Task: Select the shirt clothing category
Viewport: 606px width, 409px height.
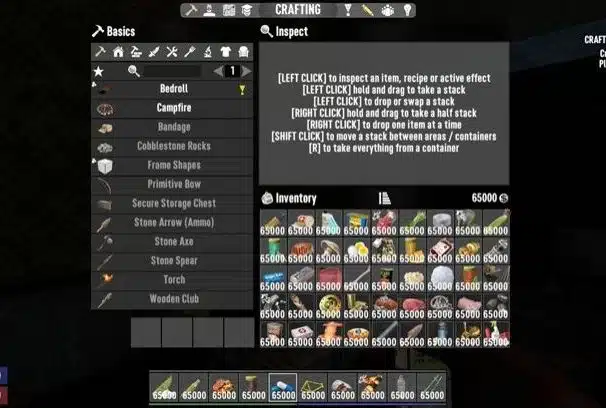Action: pyautogui.click(x=225, y=52)
